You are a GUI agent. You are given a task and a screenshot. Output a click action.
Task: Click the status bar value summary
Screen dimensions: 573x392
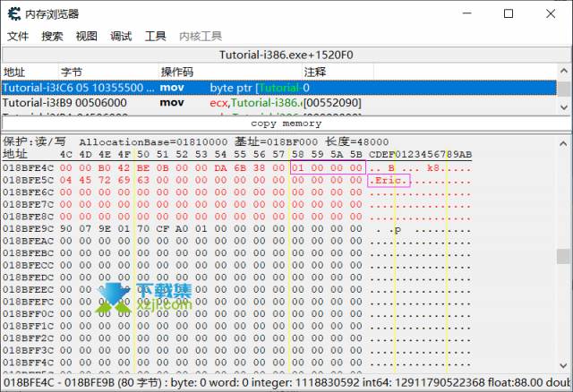point(286,383)
